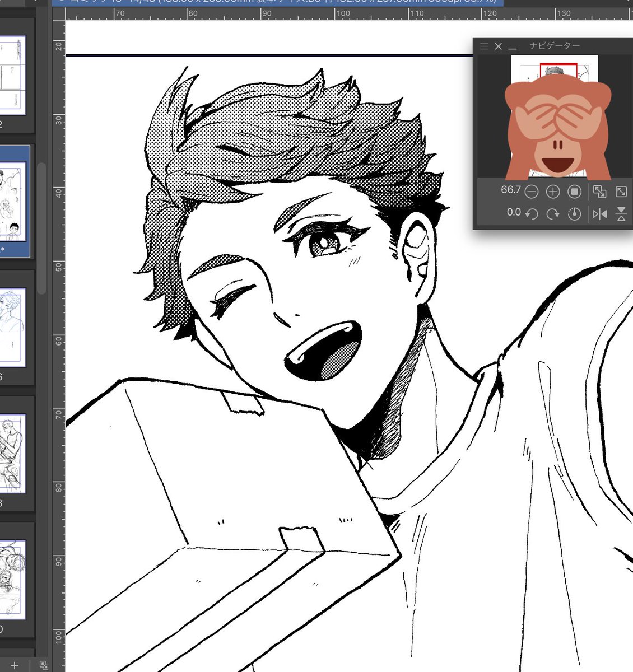Screen dimensions: 633x672
Task: Click the 66.7 zoom value field
Action: tap(511, 190)
